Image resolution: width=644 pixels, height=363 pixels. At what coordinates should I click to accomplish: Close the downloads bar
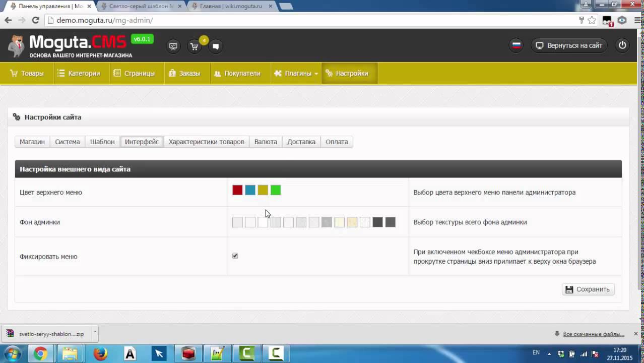coord(636,334)
